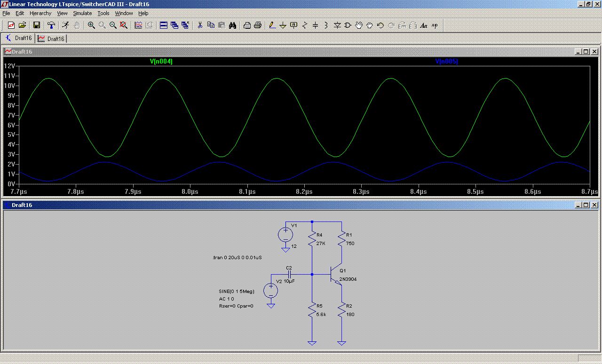Click the Tile Windows icon
Screen dimensions: 602x364
coord(164,25)
